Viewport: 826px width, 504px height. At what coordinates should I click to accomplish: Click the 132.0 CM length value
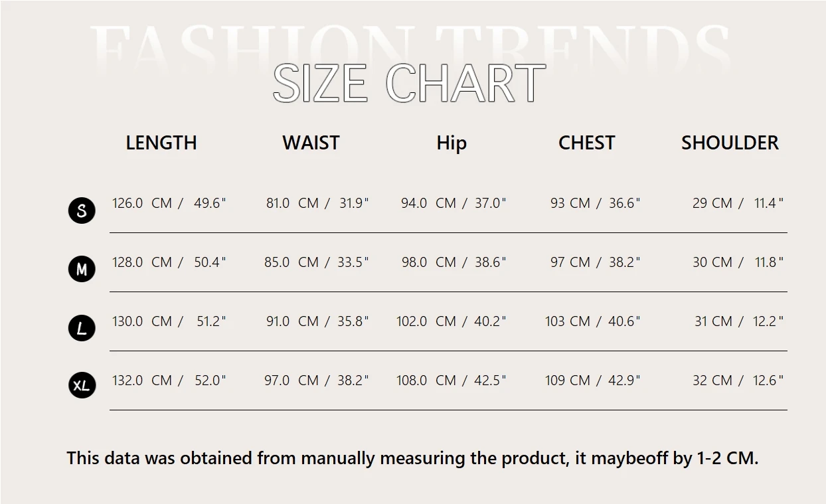(x=142, y=380)
